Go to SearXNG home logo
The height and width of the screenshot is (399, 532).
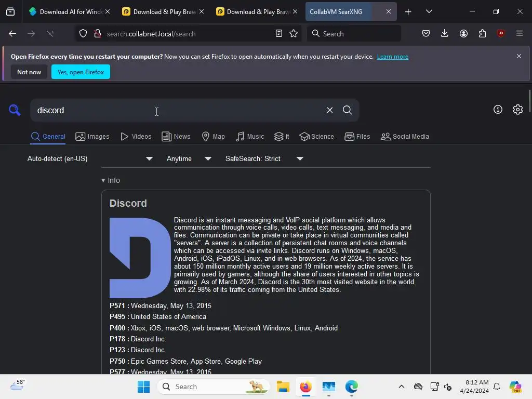click(15, 110)
